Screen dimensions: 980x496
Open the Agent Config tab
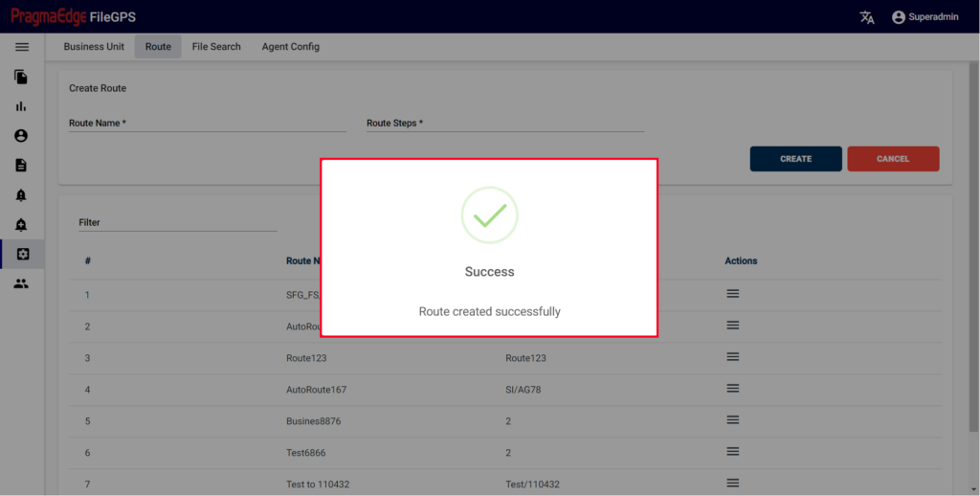(291, 47)
